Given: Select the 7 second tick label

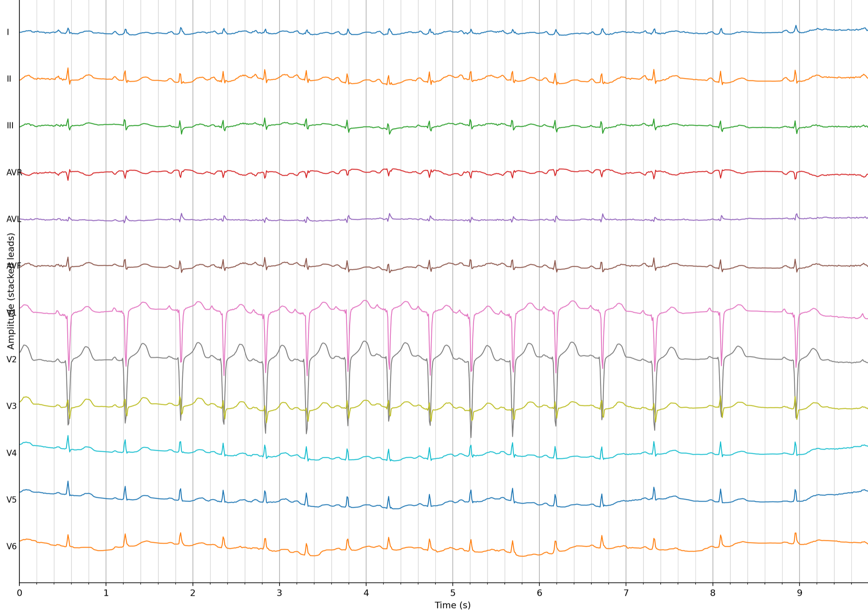Looking at the screenshot, I should pos(626,593).
